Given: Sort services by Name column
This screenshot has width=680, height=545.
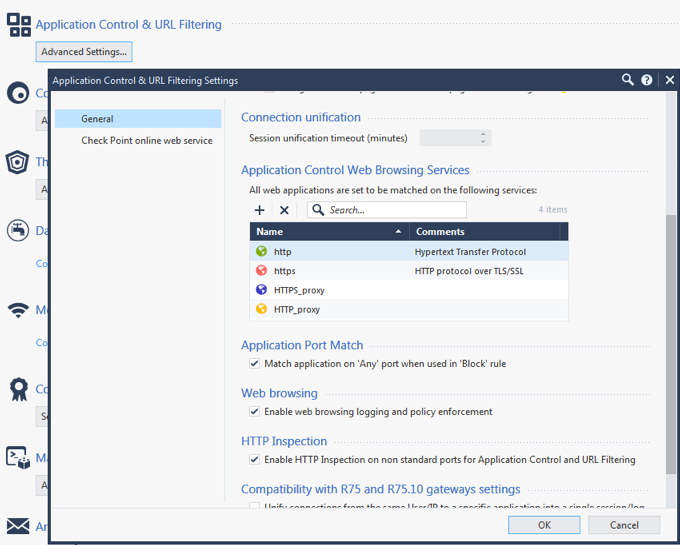Looking at the screenshot, I should pyautogui.click(x=330, y=232).
